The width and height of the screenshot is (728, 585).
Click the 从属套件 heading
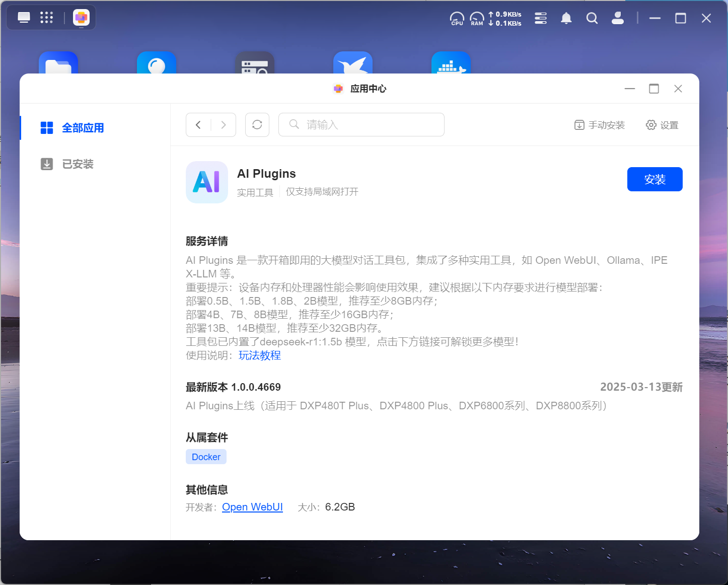tap(207, 437)
